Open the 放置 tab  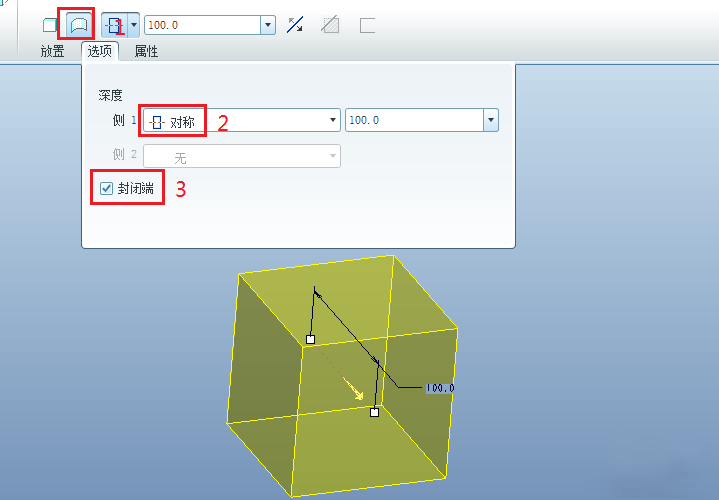(x=52, y=51)
